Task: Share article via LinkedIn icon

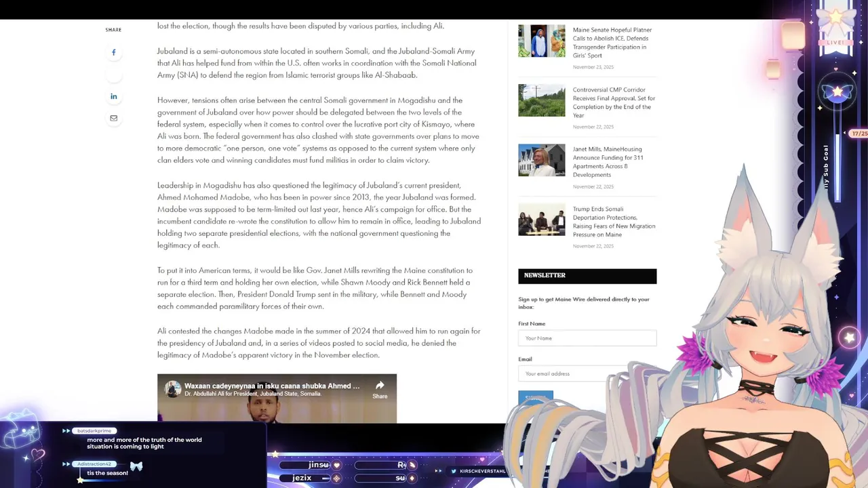Action: click(x=113, y=96)
